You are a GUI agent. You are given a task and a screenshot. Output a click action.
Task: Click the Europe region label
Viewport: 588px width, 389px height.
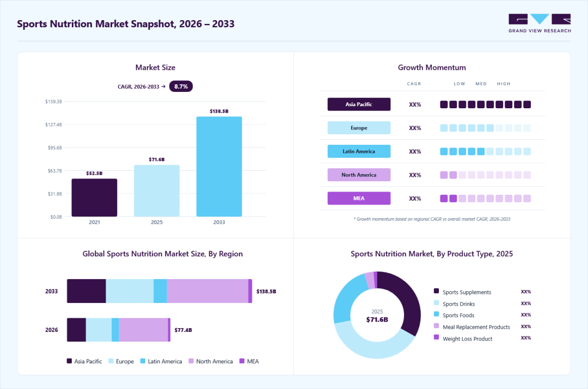[x=359, y=128]
